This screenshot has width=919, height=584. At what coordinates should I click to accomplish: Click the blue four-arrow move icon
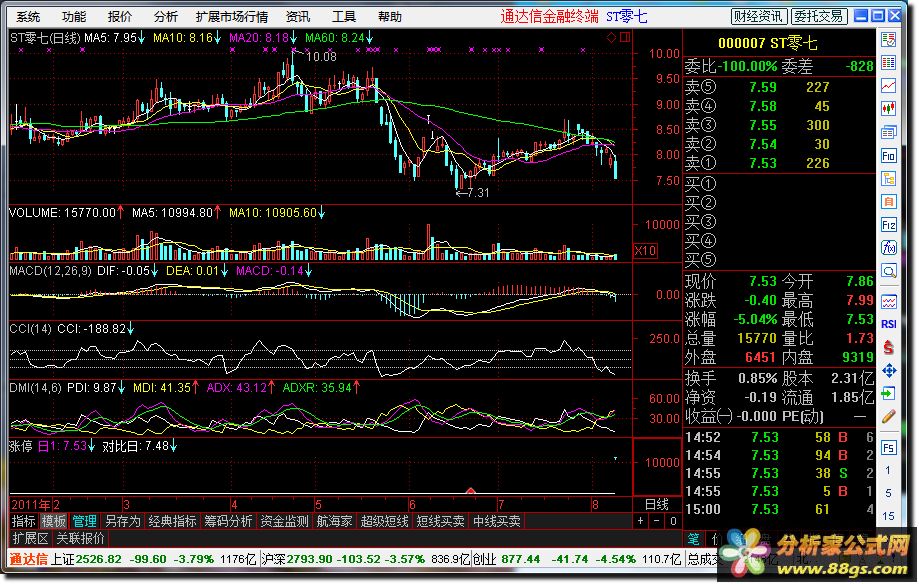[x=889, y=371]
